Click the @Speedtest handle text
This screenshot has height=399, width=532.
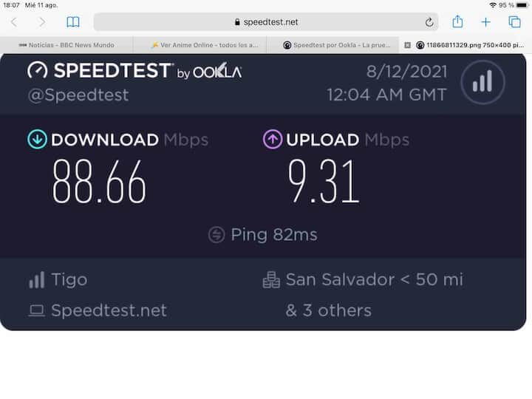[78, 95]
